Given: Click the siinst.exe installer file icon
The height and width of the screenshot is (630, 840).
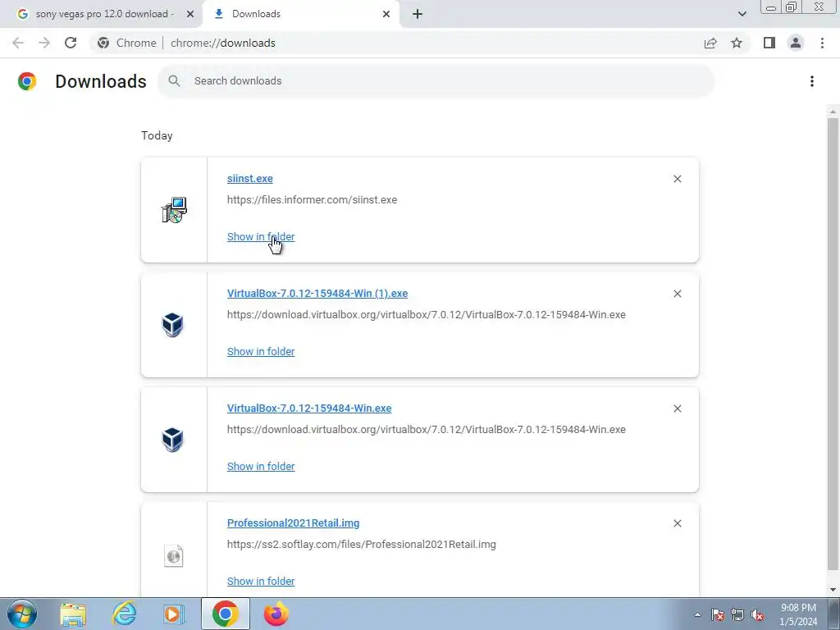Looking at the screenshot, I should click(174, 209).
